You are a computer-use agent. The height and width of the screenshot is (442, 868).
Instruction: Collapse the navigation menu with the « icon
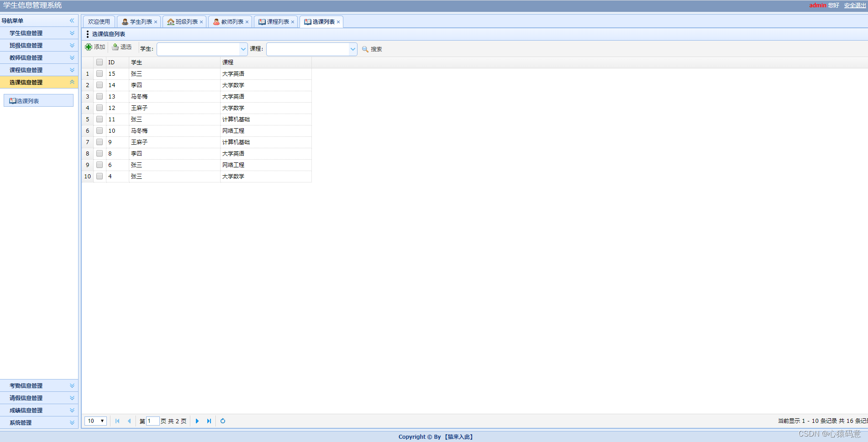click(72, 20)
